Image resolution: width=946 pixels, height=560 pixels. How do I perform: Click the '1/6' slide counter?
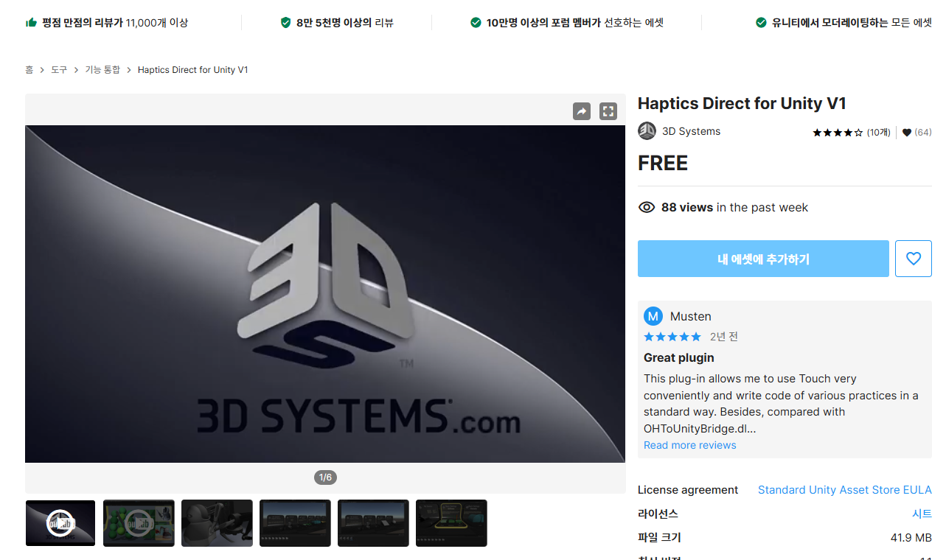325,477
